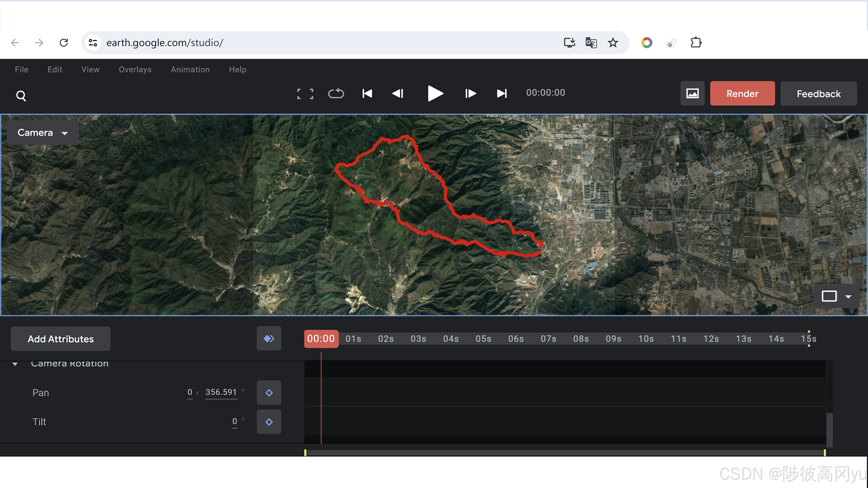Viewport: 868px width, 488px height.
Task: Enter fullscreen preview mode
Action: point(305,94)
